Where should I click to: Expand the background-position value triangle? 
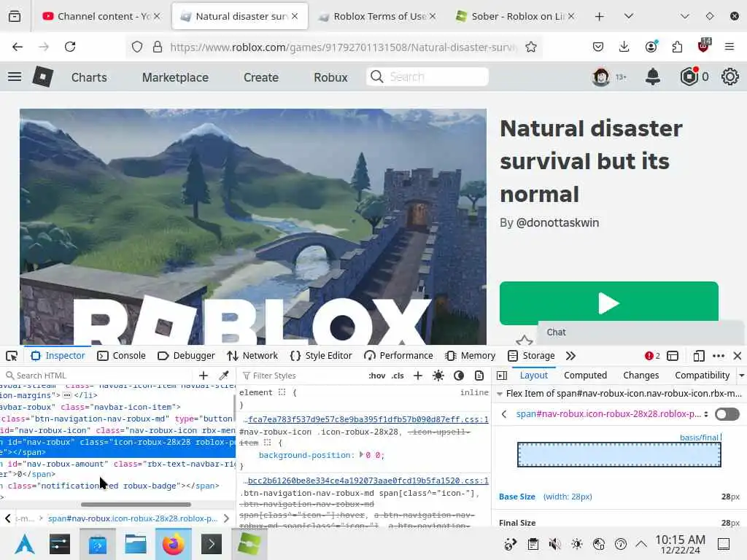pos(361,455)
